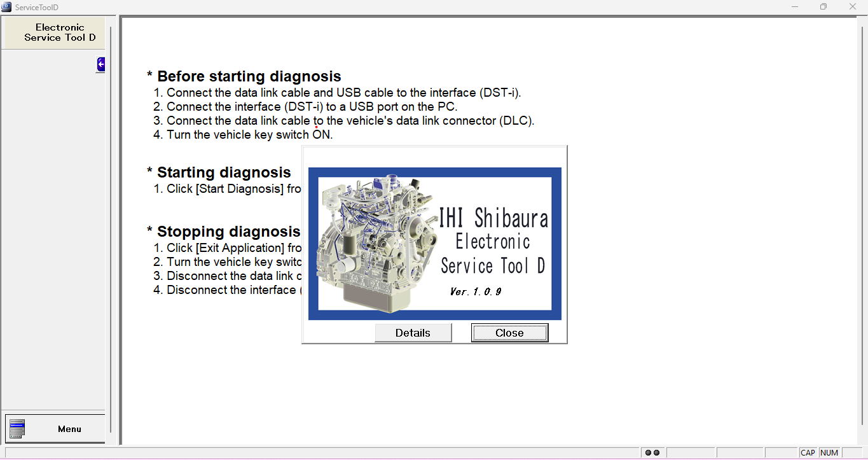Screen dimensions: 868x460
Task: Click the Ver. 1.0.9 version text
Action: (x=476, y=291)
